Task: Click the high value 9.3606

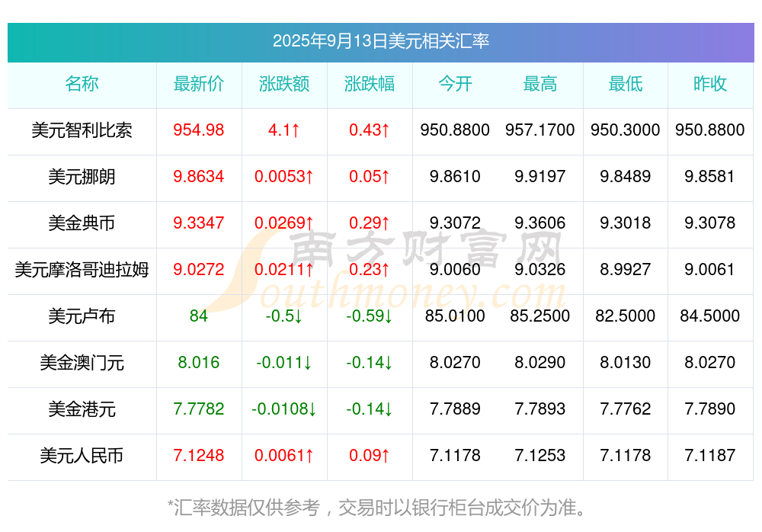Action: (540, 223)
